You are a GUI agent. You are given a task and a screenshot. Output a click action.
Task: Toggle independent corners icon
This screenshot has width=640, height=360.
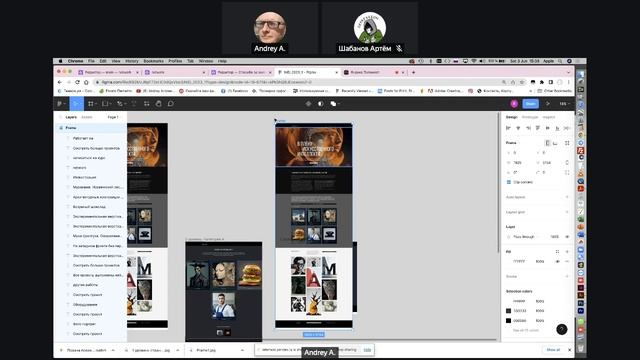[x=567, y=172]
